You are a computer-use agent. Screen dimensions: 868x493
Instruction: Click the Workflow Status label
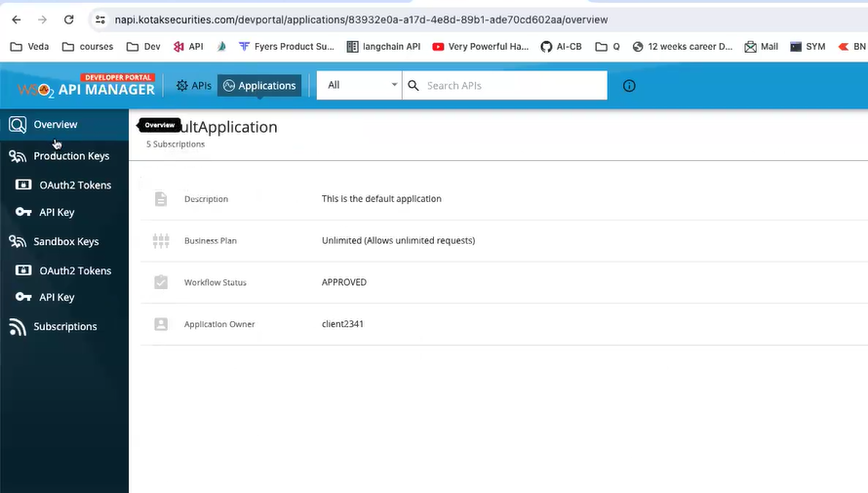click(x=216, y=282)
